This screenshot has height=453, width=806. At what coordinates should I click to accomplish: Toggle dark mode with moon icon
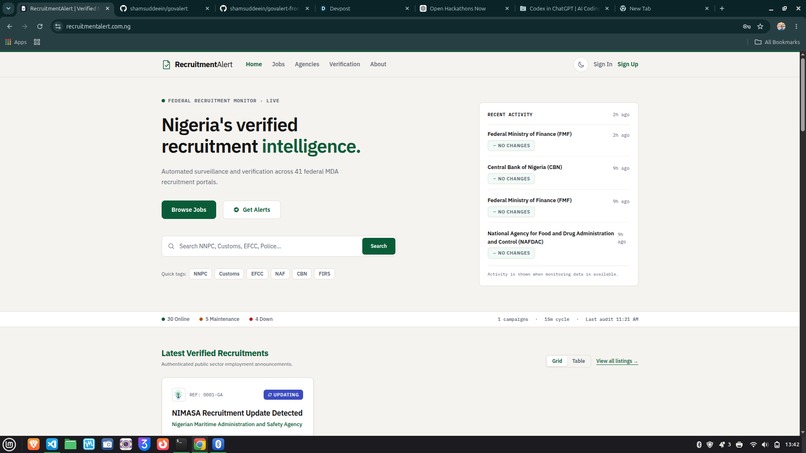click(581, 64)
